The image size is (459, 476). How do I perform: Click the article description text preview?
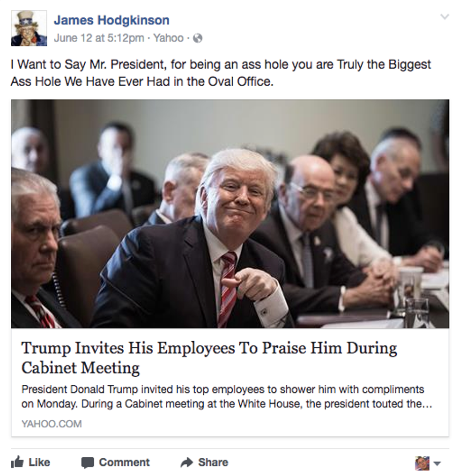point(227,396)
